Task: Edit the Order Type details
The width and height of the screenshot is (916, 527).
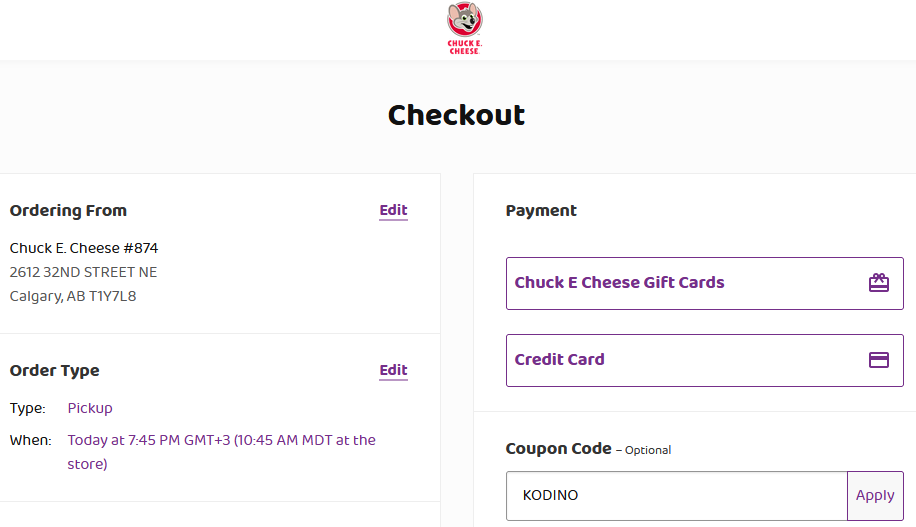Action: coord(393,370)
